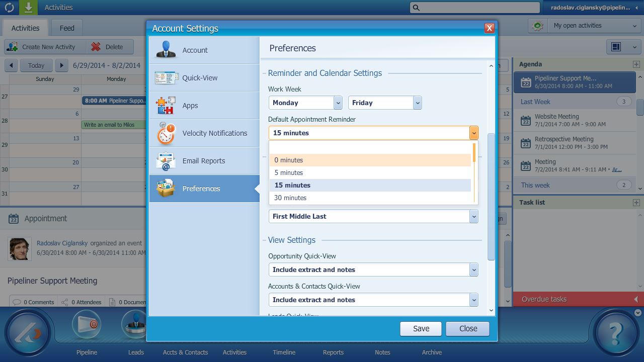The width and height of the screenshot is (644, 362).
Task: Click the search magnifier icon
Action: click(x=416, y=8)
